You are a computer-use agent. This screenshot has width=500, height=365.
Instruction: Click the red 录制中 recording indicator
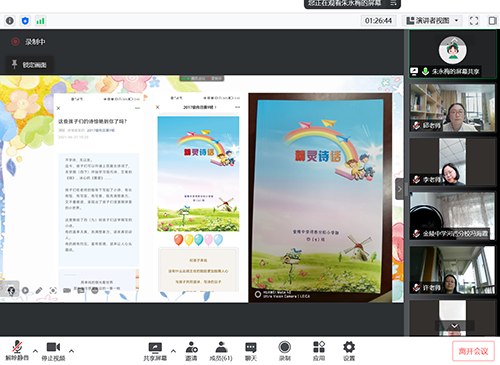pyautogui.click(x=28, y=42)
